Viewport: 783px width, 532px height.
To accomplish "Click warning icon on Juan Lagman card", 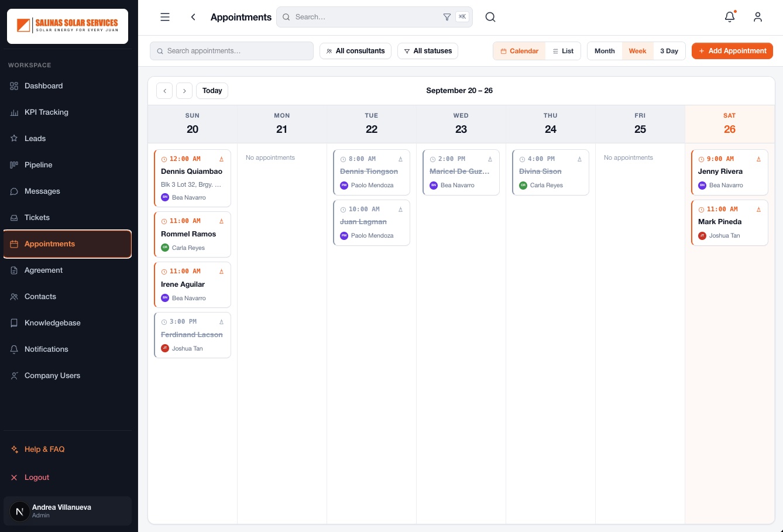I will click(401, 210).
